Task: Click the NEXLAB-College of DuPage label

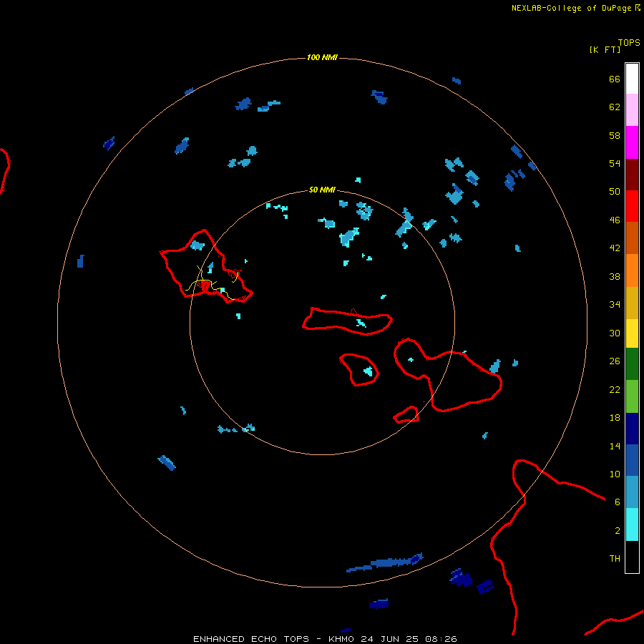Action: 571,8
